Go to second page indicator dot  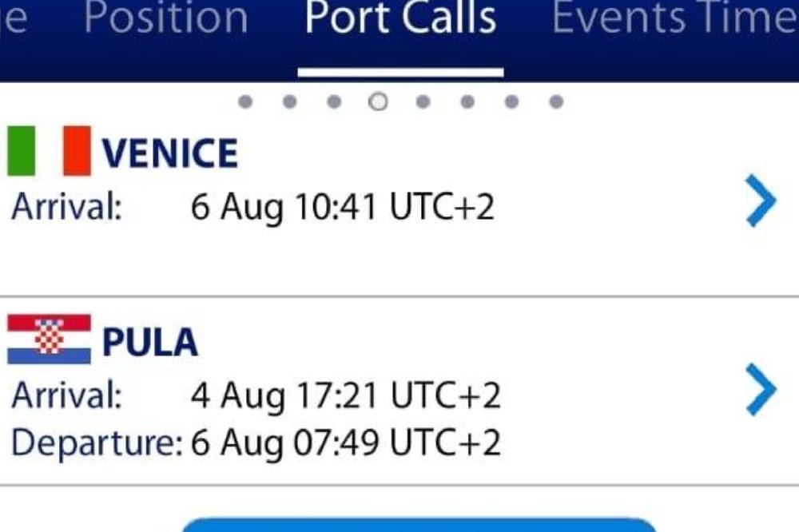click(289, 102)
